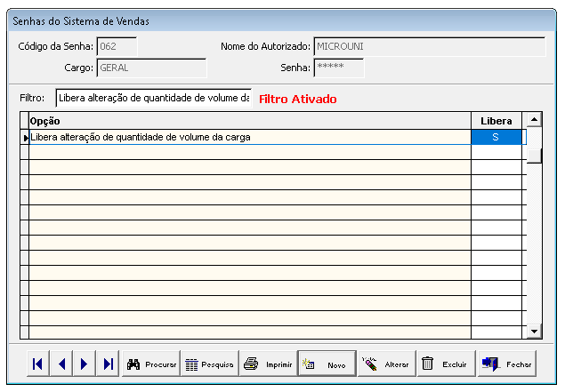Click the Libera column header

496,120
